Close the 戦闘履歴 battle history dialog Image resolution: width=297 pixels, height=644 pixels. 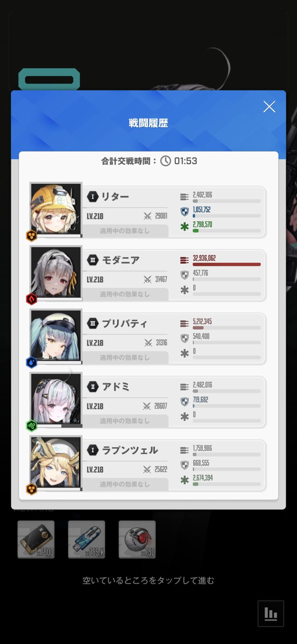(269, 107)
